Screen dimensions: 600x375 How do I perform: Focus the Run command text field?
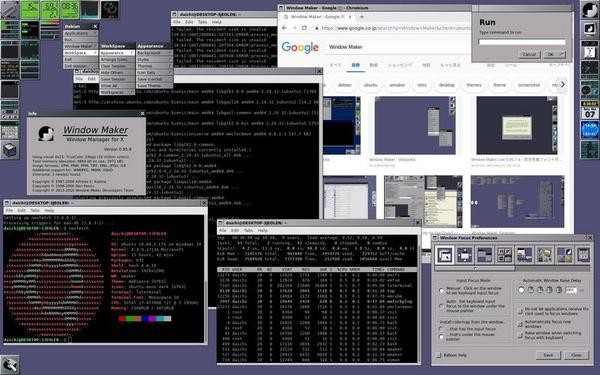pyautogui.click(x=522, y=42)
